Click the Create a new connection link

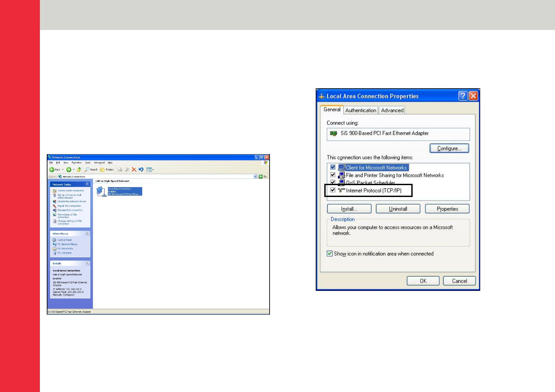71,191
